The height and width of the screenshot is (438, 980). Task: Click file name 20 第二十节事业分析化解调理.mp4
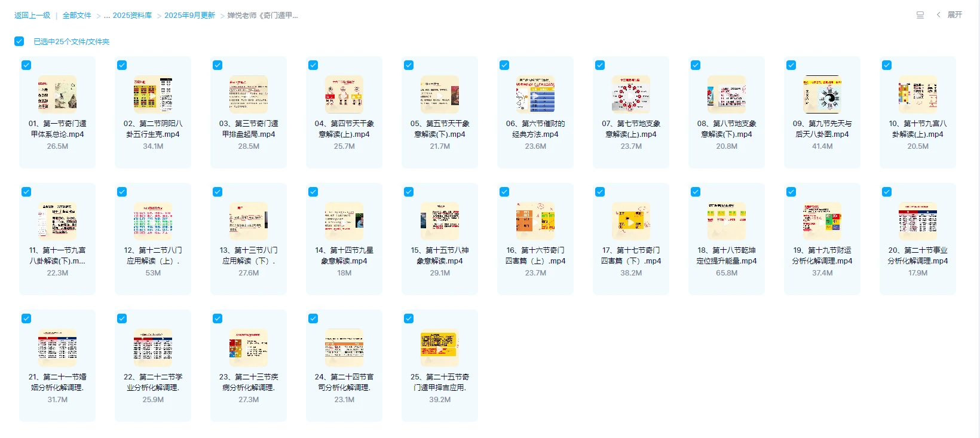coord(918,256)
